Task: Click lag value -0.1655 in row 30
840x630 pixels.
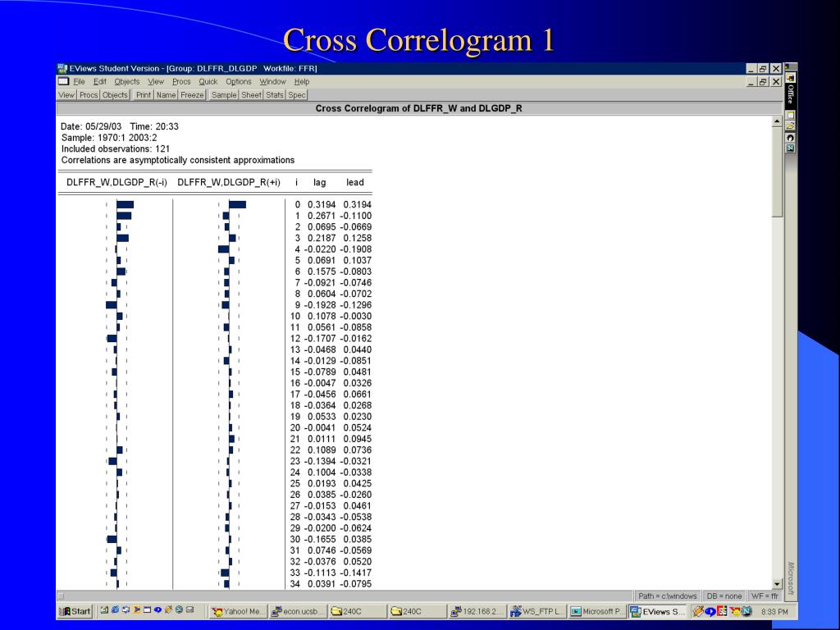Action: point(320,540)
